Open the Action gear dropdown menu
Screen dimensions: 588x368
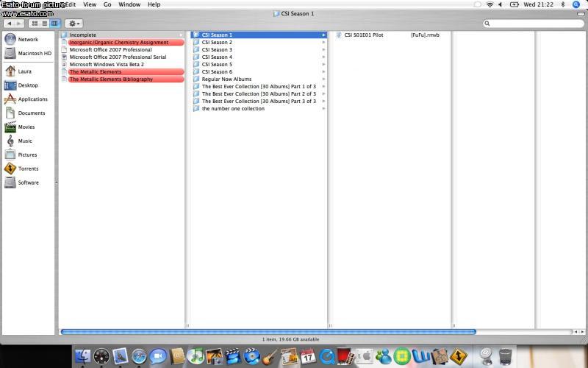[x=73, y=24]
